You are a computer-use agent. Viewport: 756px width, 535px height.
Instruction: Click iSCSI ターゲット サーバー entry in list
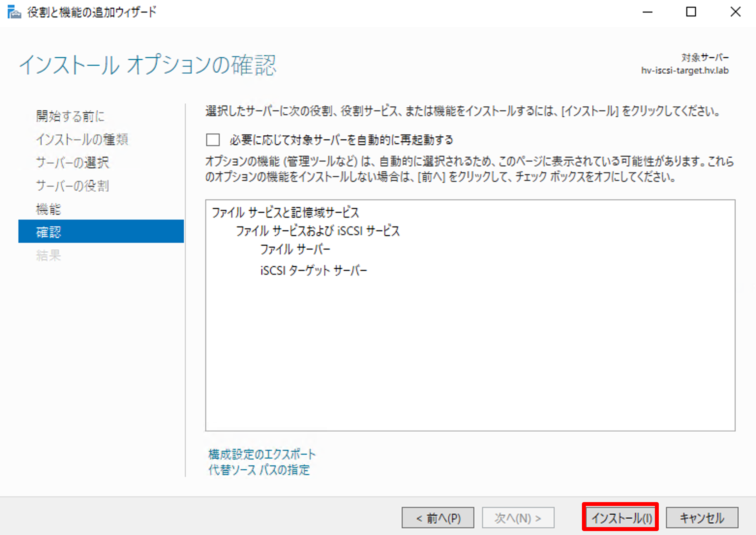[313, 271]
